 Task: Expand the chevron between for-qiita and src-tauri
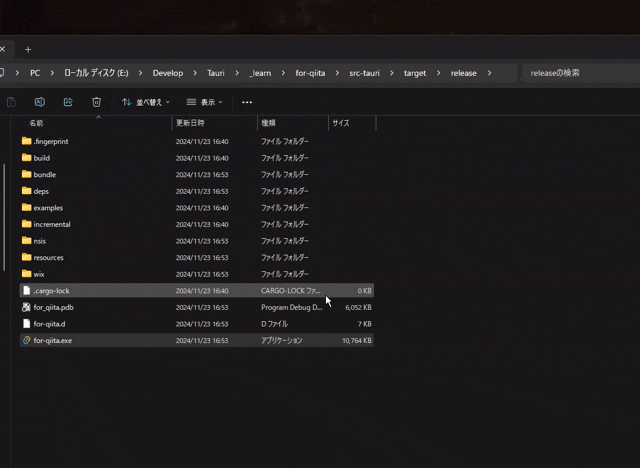(x=337, y=73)
